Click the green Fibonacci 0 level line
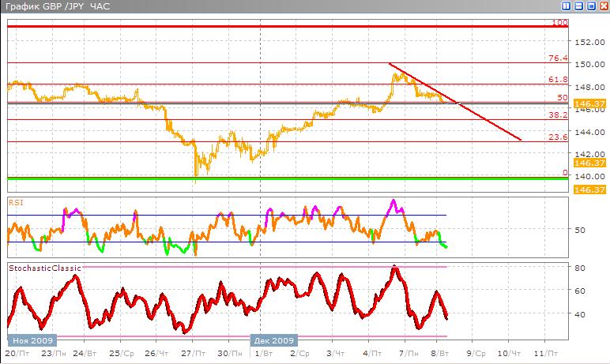The image size is (610, 364). 237,178
